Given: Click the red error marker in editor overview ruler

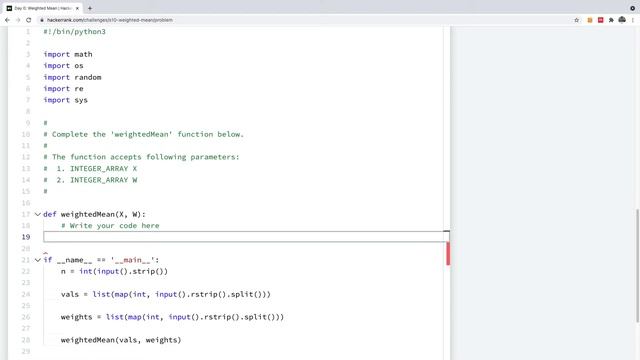Looking at the screenshot, I should tap(448, 253).
